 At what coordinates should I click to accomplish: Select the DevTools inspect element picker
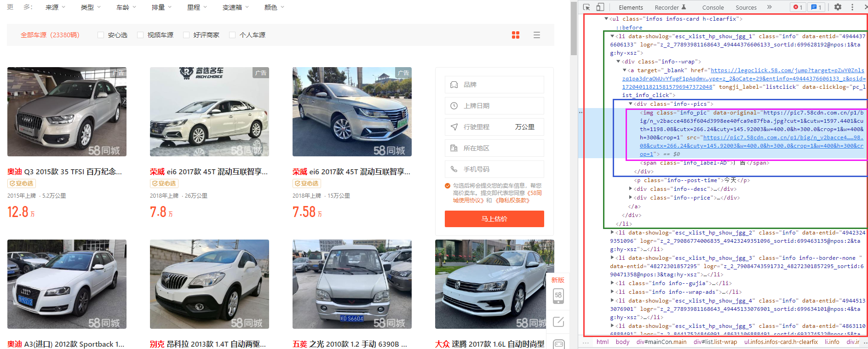click(x=586, y=7)
